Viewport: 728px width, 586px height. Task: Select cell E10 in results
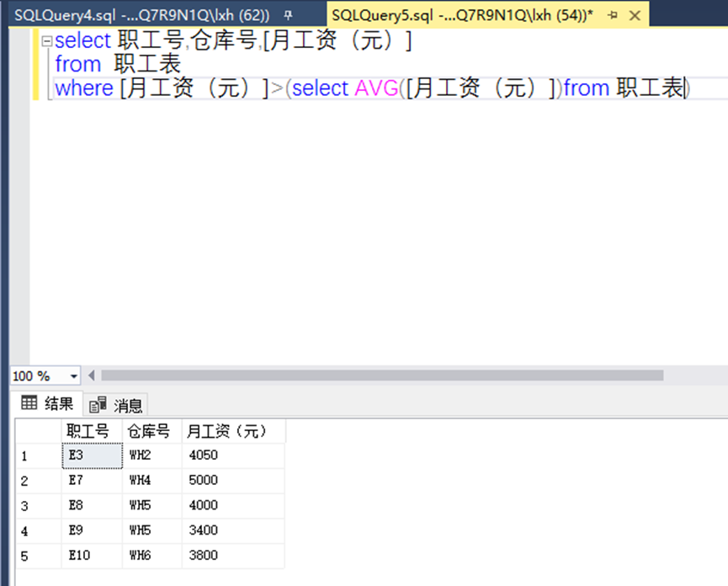click(x=92, y=556)
